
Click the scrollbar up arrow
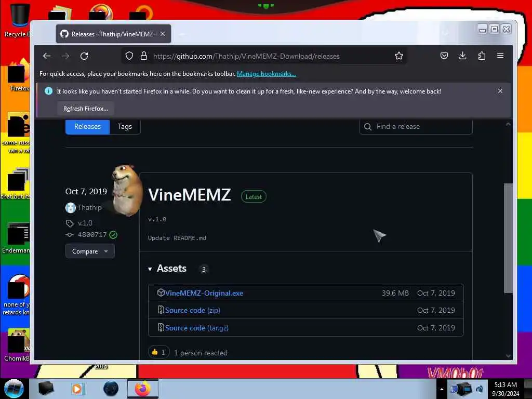508,124
